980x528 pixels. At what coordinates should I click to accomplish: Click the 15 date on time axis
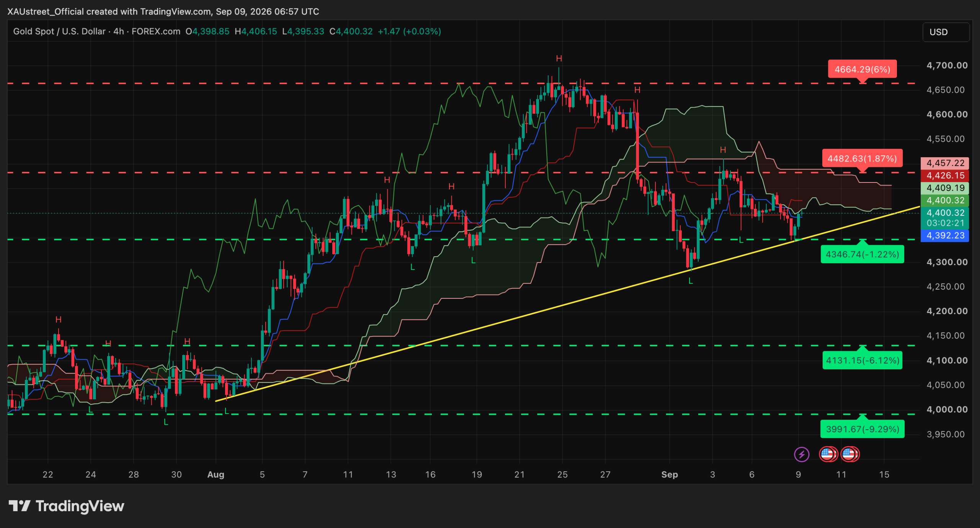click(884, 474)
